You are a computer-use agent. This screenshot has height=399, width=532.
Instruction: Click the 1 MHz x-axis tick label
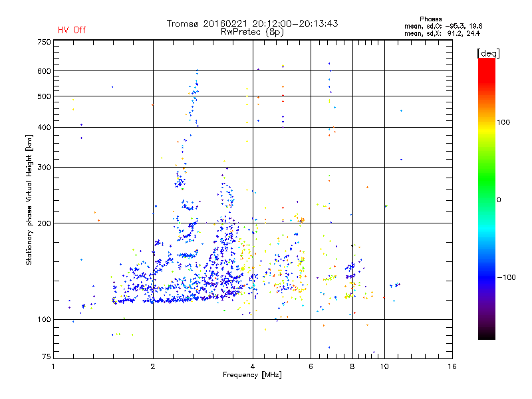click(x=53, y=366)
